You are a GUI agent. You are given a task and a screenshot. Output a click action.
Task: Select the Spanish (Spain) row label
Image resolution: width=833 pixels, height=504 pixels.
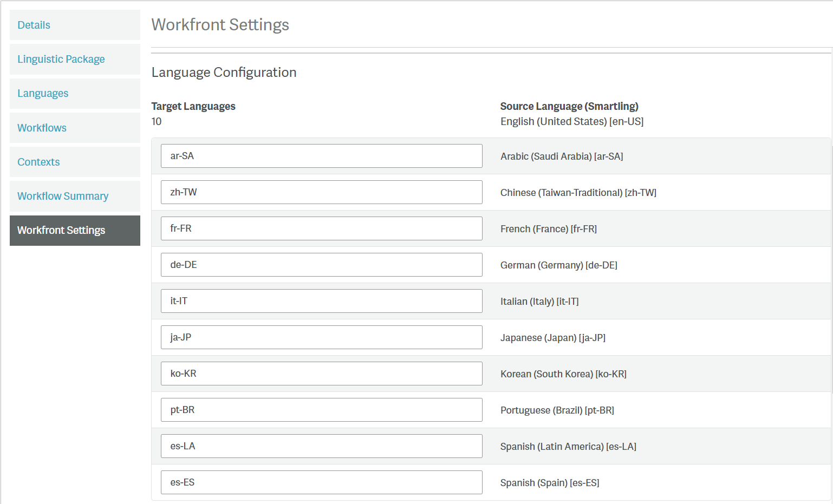pyautogui.click(x=550, y=482)
